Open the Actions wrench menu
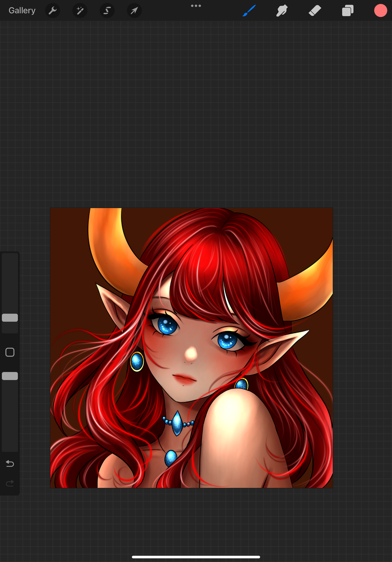 click(53, 10)
